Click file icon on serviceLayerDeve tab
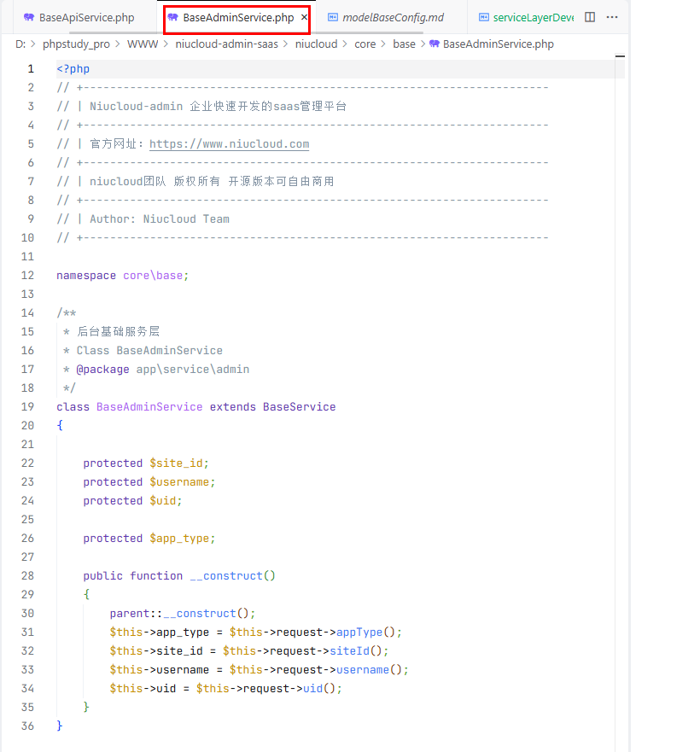The width and height of the screenshot is (700, 752). click(484, 17)
